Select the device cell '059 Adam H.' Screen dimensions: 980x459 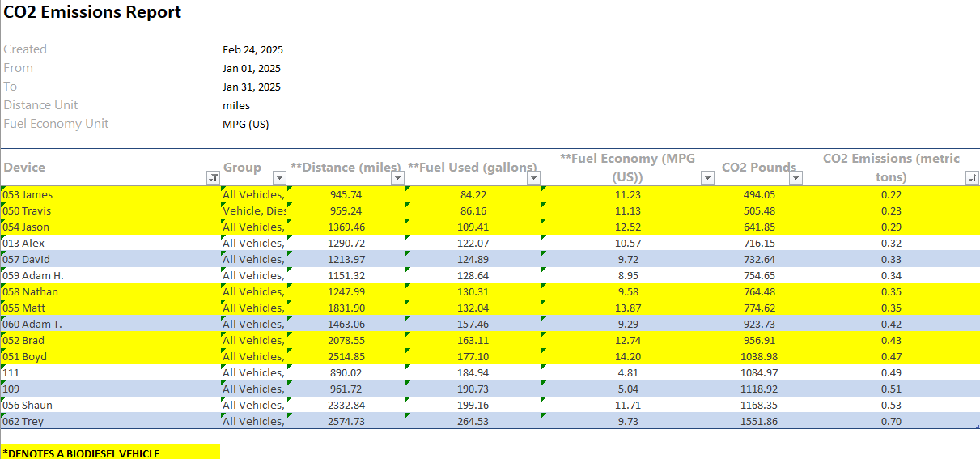click(x=111, y=275)
